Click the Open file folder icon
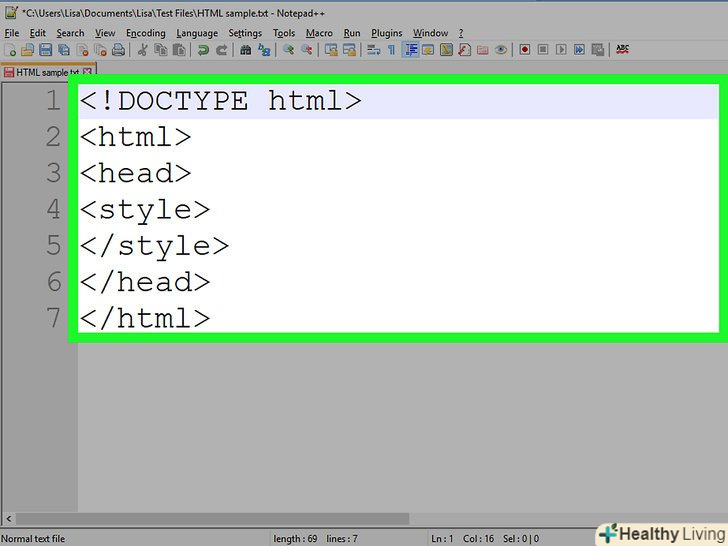The image size is (728, 546). click(27, 50)
